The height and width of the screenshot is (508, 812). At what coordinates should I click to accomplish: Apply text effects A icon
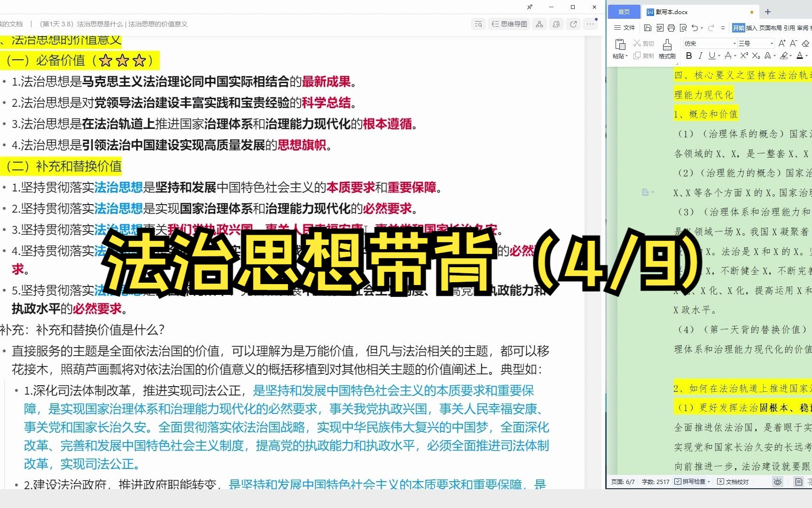768,56
